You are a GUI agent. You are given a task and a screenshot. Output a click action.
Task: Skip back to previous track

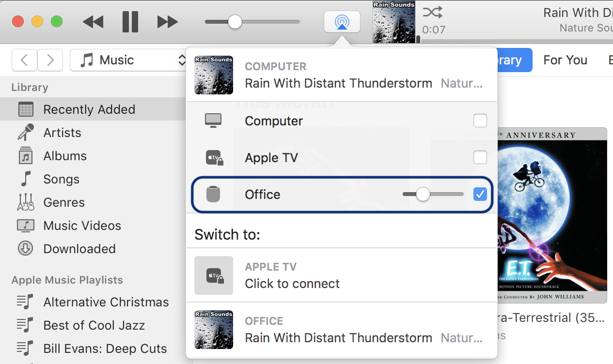tap(93, 22)
